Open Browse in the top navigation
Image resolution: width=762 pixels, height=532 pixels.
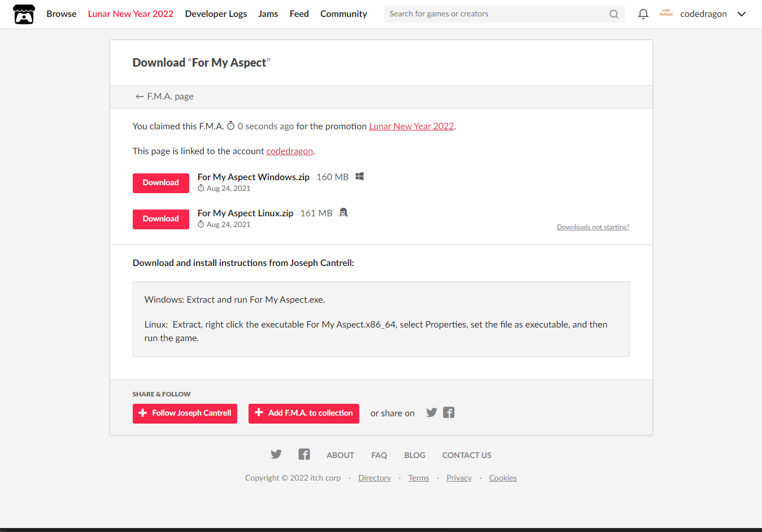tap(62, 14)
